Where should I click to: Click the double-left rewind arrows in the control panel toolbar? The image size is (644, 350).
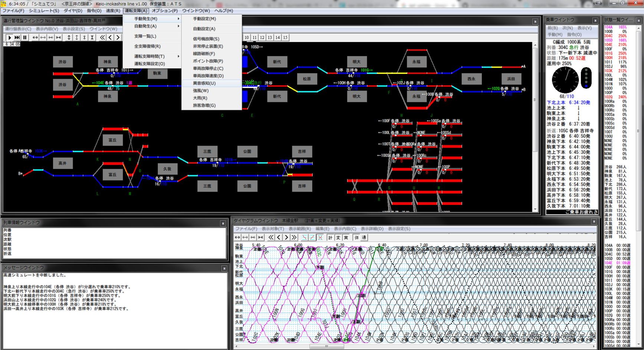(102, 37)
